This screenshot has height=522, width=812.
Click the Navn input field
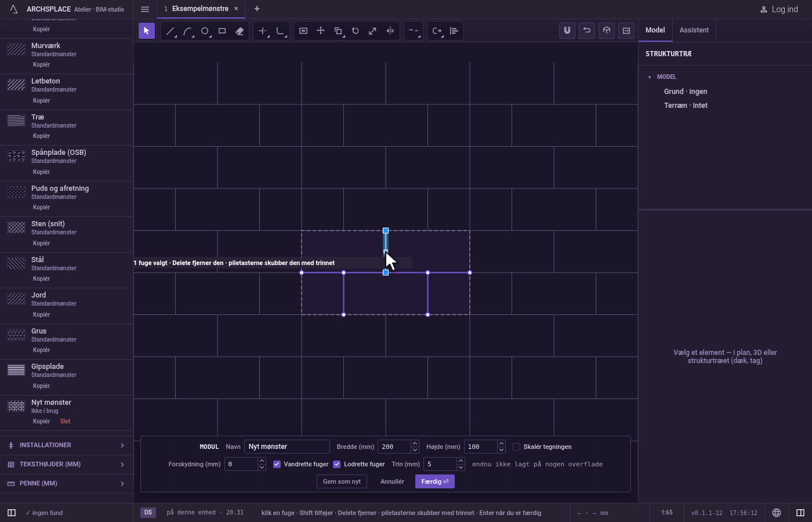[287, 447]
